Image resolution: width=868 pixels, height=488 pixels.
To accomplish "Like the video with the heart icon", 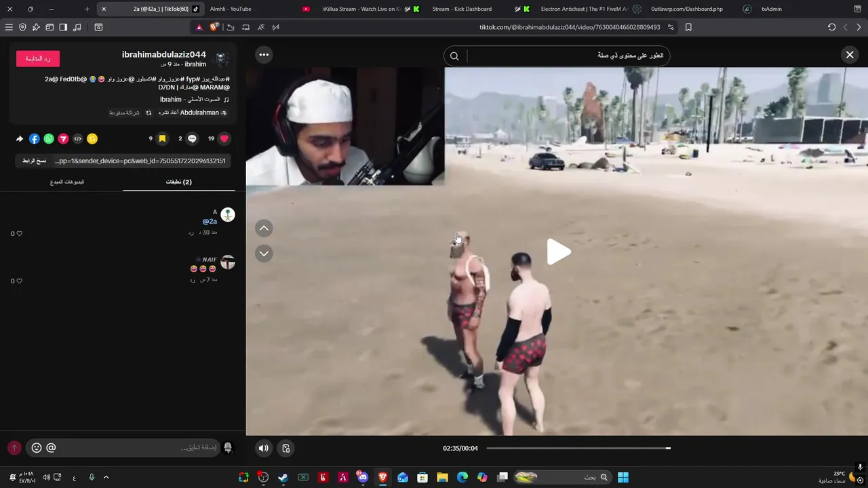I will tap(224, 138).
